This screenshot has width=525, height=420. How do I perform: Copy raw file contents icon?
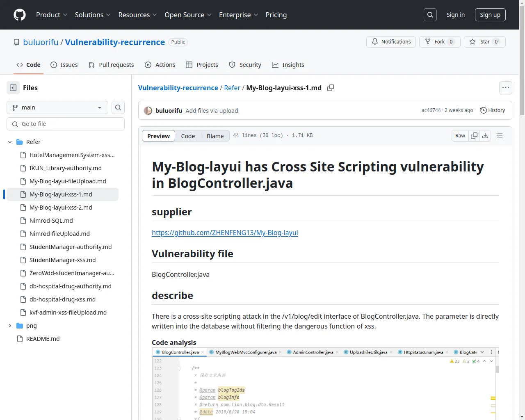[474, 136]
